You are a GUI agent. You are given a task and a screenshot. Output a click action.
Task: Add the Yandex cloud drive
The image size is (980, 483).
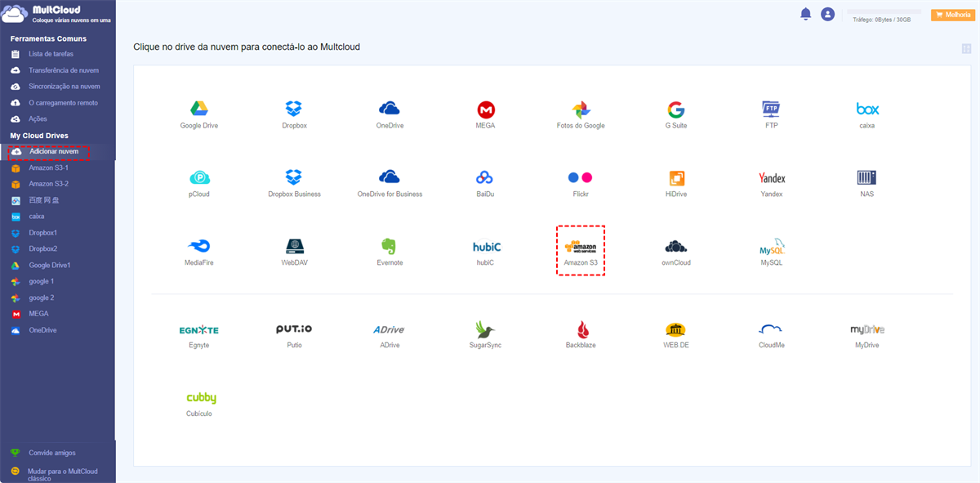[x=772, y=184]
